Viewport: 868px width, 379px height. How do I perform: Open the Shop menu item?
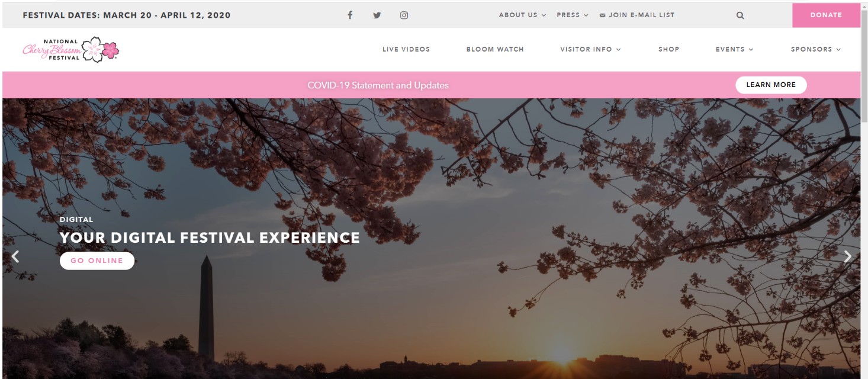point(669,49)
